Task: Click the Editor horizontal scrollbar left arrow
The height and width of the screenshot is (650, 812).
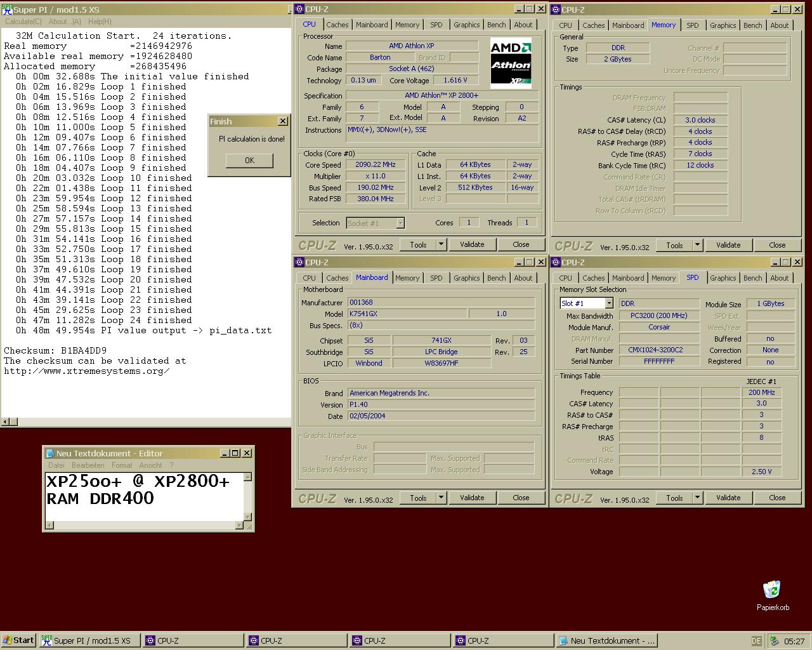Action: point(50,525)
